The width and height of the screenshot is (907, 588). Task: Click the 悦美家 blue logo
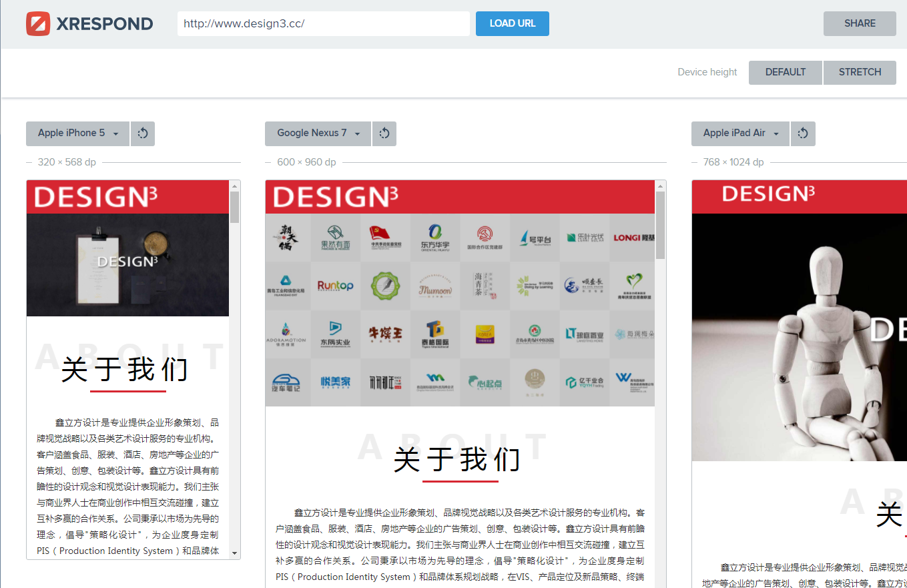coord(335,382)
